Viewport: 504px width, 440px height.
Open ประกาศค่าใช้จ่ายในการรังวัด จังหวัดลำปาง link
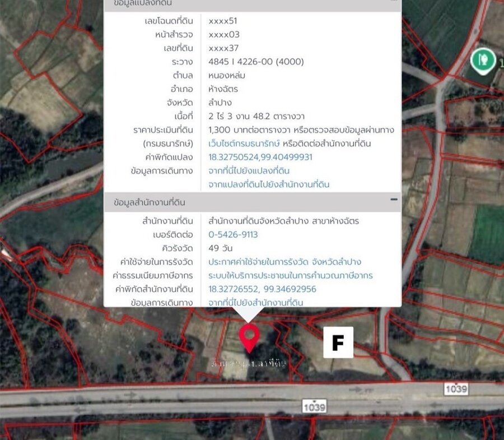284,262
